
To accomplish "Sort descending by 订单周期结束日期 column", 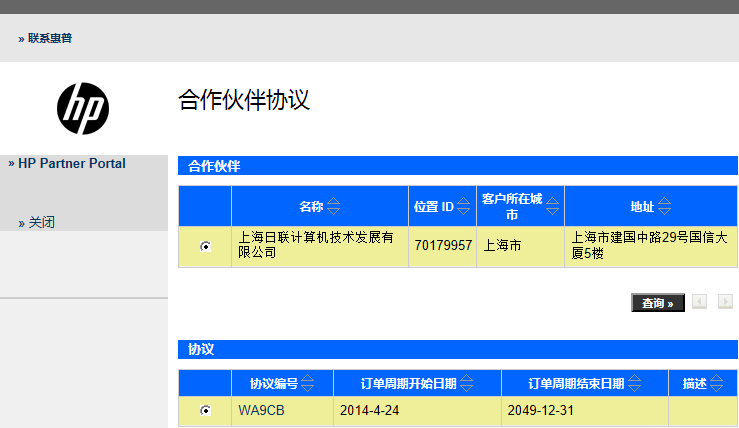I will (x=635, y=387).
